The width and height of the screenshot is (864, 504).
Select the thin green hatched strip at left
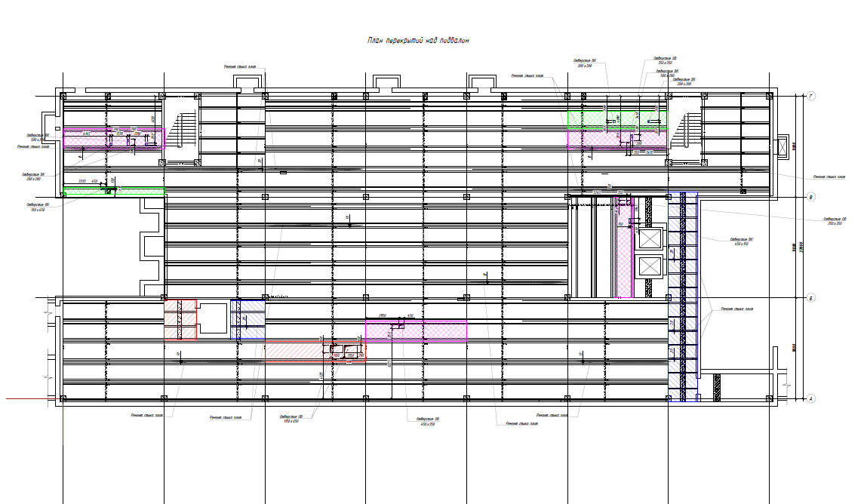(x=113, y=190)
